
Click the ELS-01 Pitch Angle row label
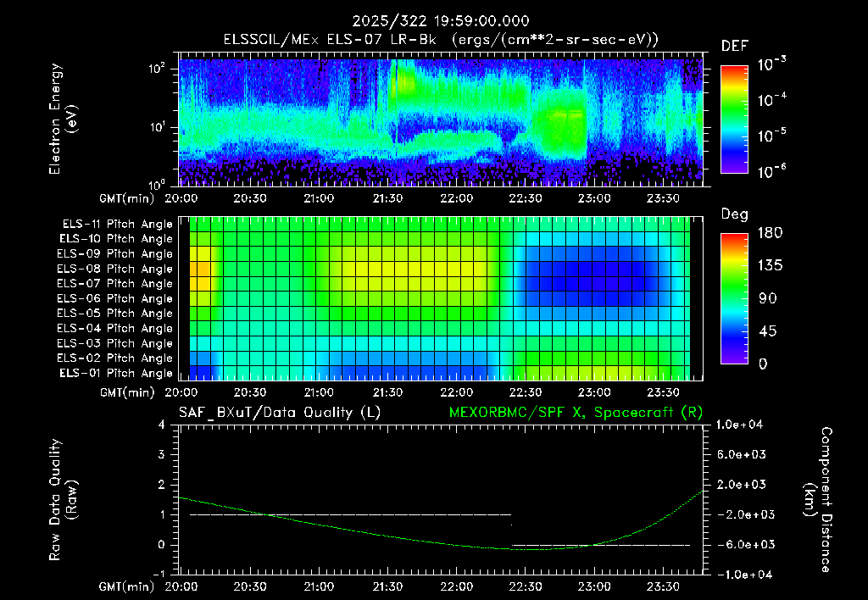(116, 373)
